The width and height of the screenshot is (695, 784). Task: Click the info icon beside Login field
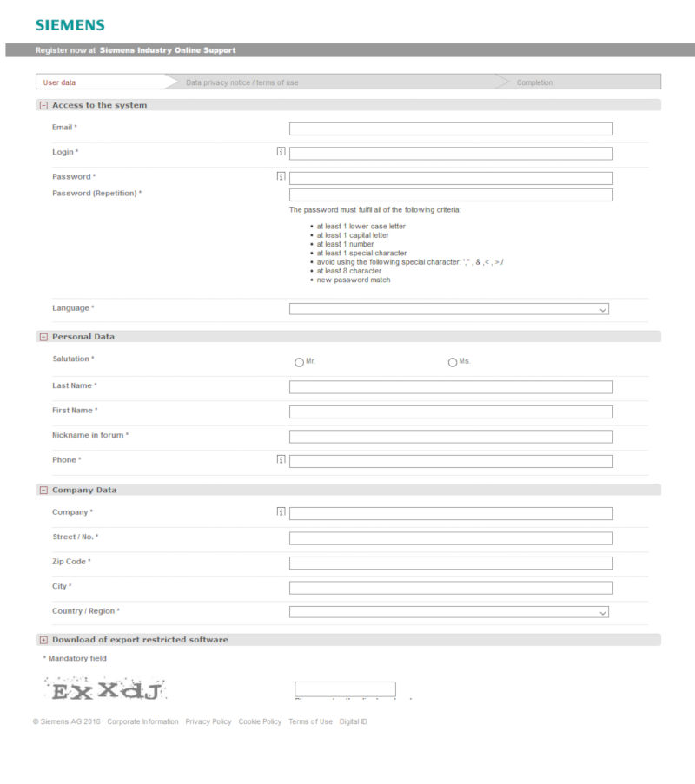pos(281,153)
